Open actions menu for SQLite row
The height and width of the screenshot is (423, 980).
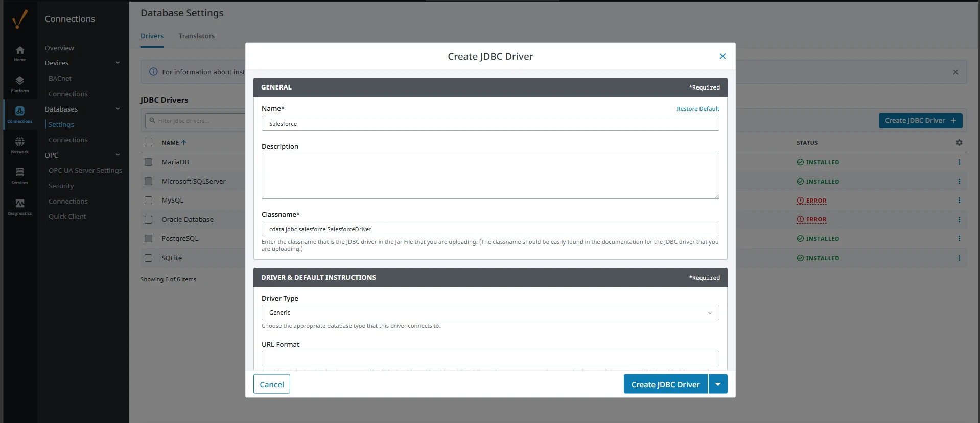[959, 258]
